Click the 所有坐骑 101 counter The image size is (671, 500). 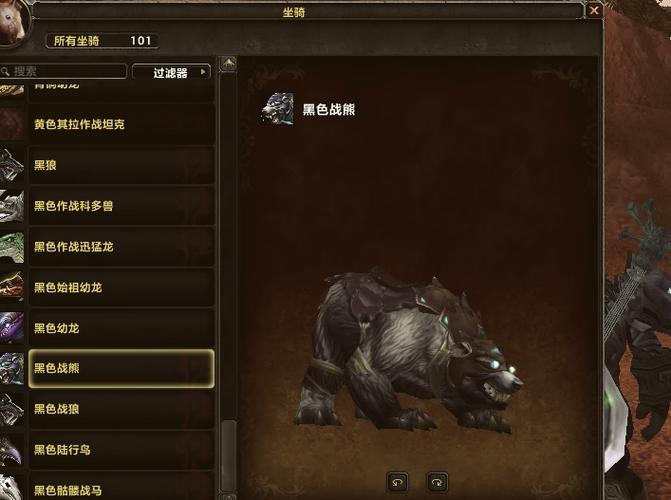coord(102,41)
